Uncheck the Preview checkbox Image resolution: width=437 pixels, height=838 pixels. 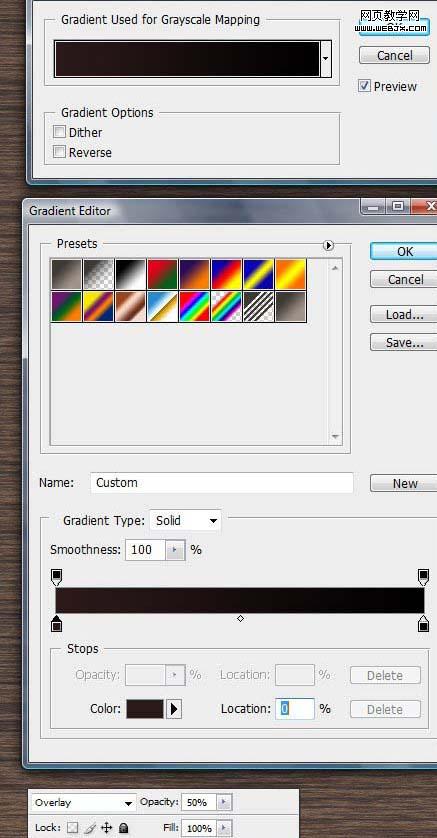coord(364,86)
